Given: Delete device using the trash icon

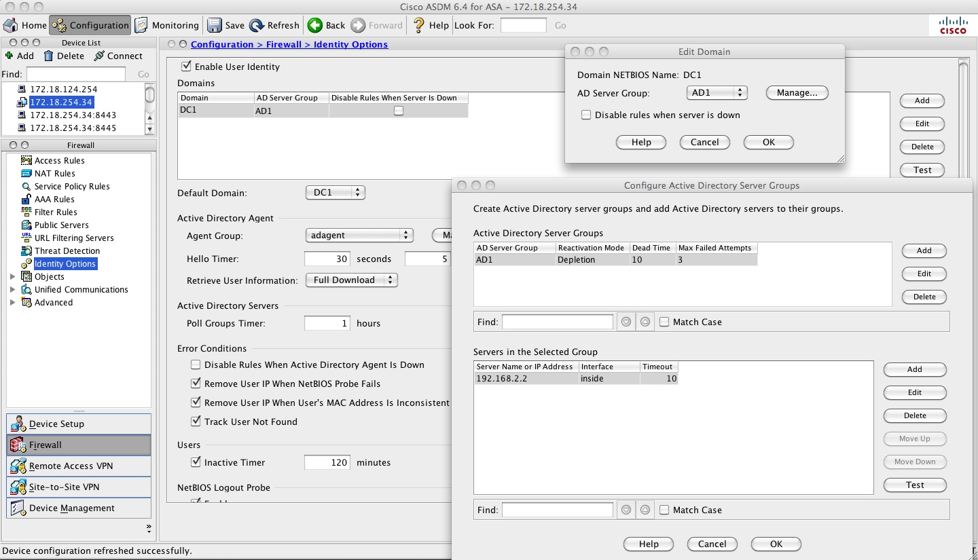Looking at the screenshot, I should click(64, 56).
